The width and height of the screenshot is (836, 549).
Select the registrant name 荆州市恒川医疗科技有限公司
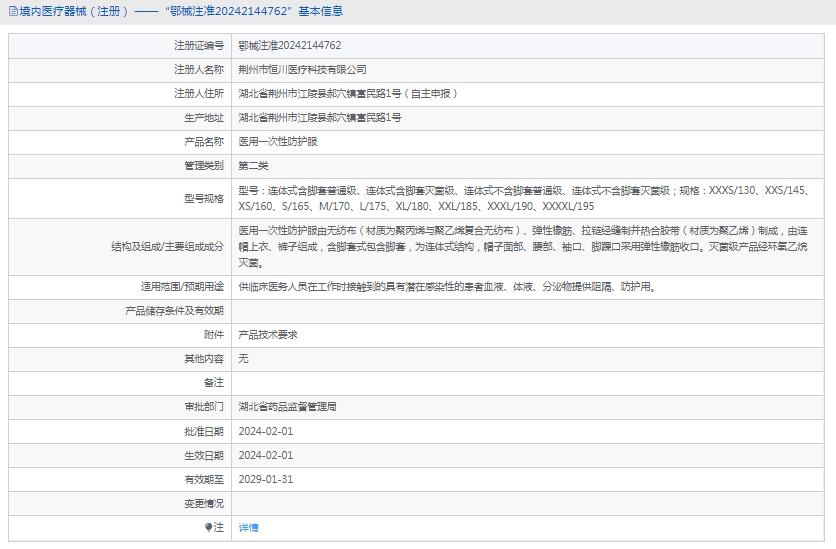[x=302, y=70]
